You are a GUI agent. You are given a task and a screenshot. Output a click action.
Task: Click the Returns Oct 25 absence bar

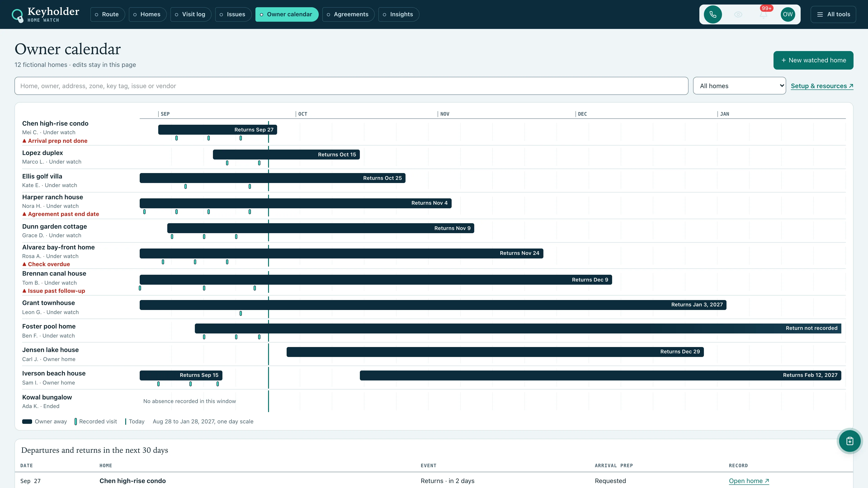coord(273,178)
